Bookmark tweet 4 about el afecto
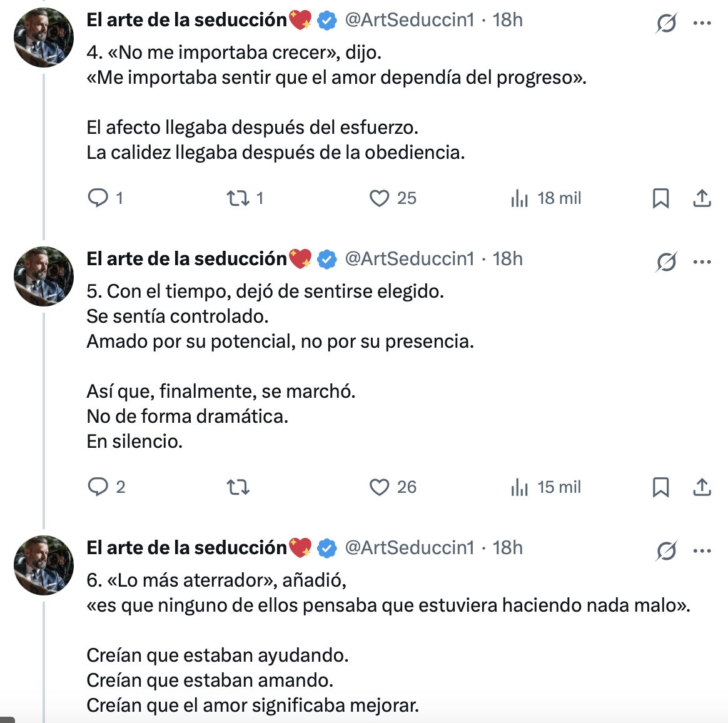 point(660,198)
